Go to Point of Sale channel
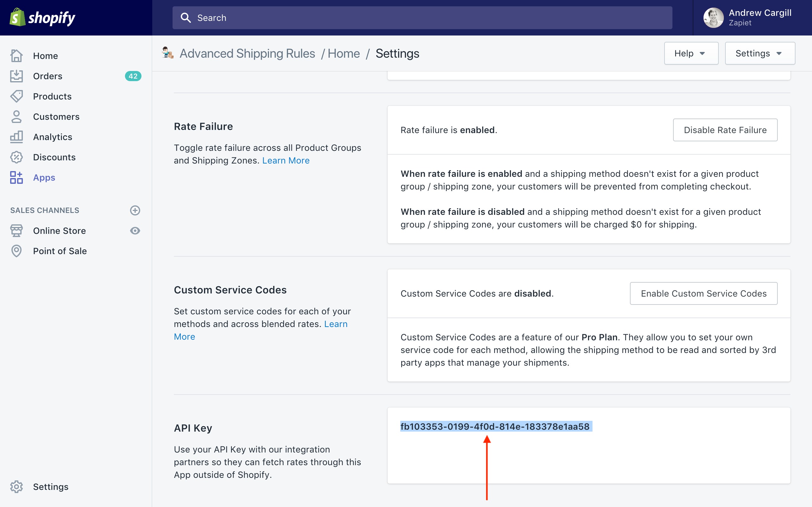 point(60,251)
